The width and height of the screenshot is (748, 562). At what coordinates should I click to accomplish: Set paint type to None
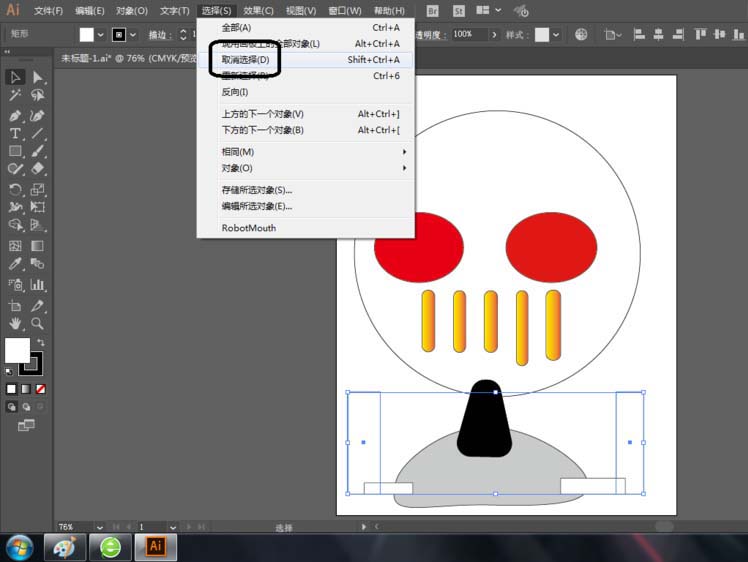tap(41, 389)
